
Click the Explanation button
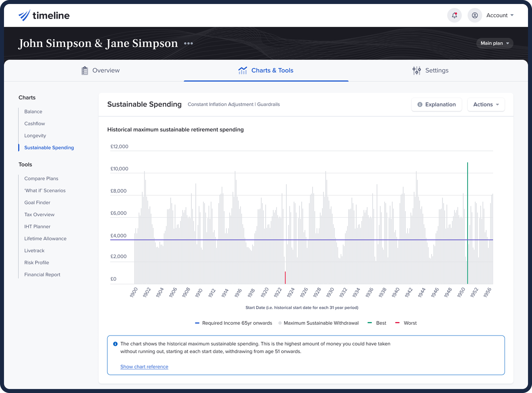436,104
